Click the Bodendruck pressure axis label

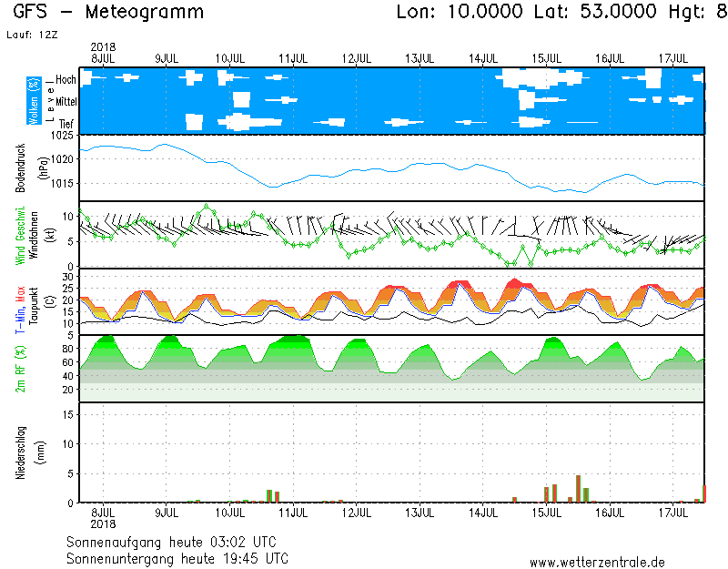pos(20,168)
